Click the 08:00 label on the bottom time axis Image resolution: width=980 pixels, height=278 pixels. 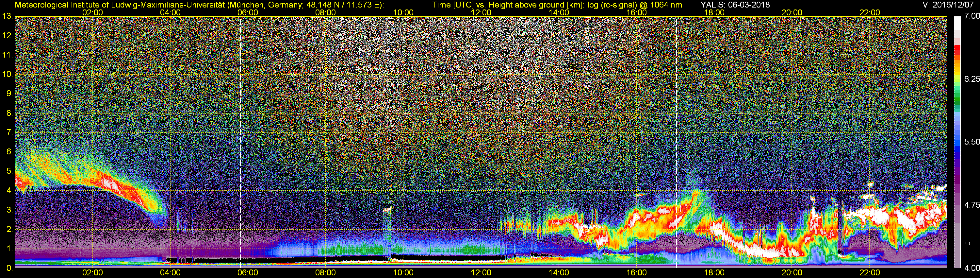coord(326,273)
